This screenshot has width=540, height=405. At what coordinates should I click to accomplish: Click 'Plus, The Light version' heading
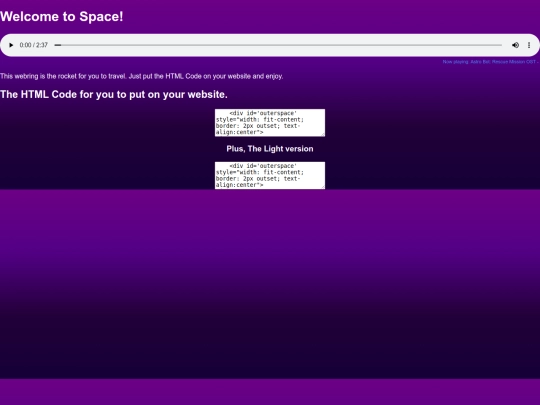[x=270, y=149]
